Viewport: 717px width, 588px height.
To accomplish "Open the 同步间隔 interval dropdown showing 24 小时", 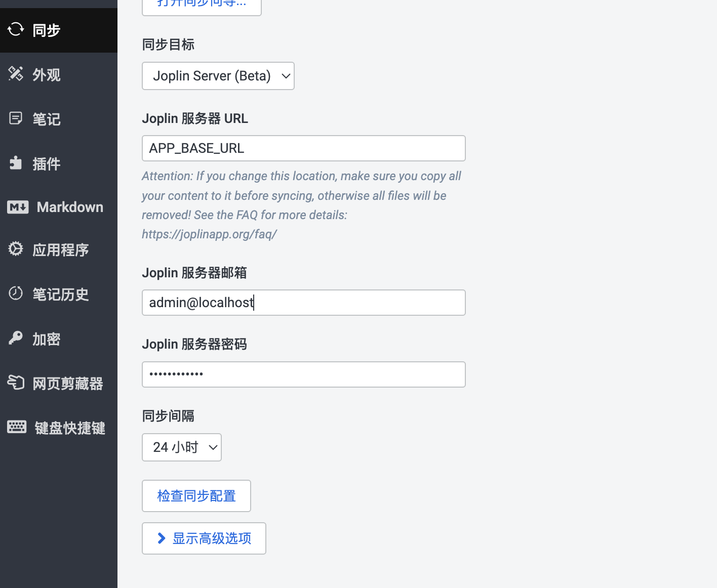I will point(181,447).
